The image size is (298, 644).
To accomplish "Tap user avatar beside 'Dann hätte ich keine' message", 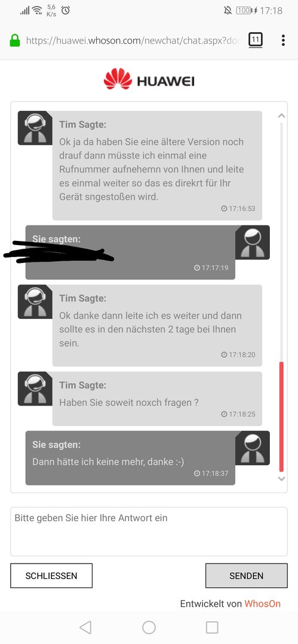I will click(252, 448).
